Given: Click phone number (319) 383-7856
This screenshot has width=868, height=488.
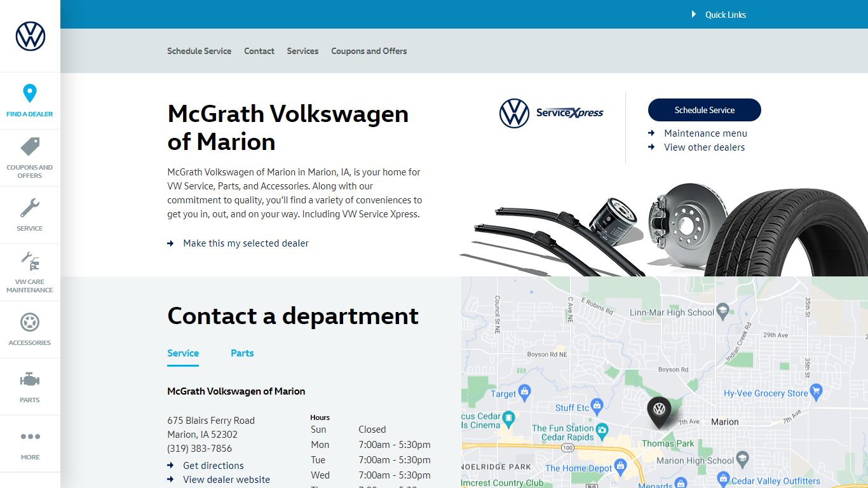Looking at the screenshot, I should click(x=200, y=449).
